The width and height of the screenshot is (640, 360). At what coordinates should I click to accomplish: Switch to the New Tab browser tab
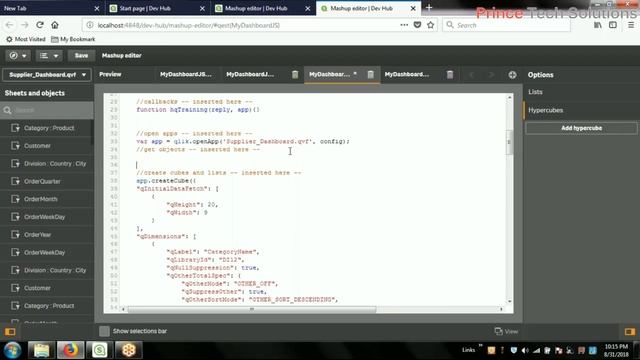point(51,8)
